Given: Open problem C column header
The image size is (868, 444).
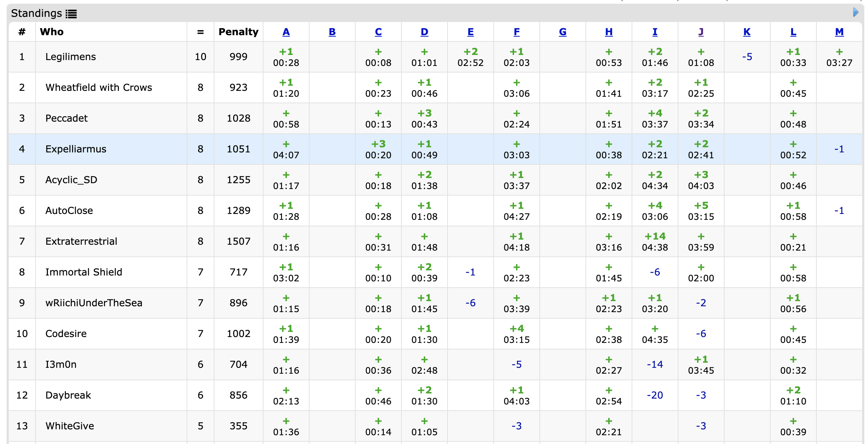Looking at the screenshot, I should coord(378,32).
